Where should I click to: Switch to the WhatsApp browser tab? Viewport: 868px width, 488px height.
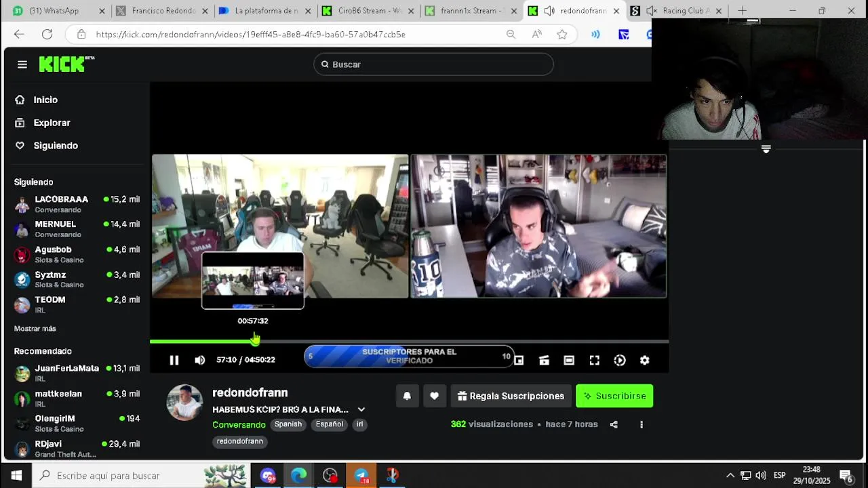[x=60, y=11]
